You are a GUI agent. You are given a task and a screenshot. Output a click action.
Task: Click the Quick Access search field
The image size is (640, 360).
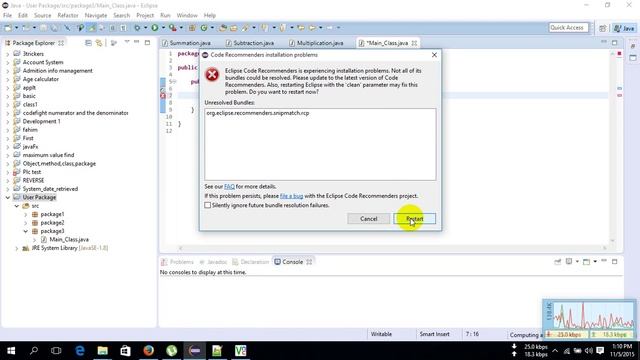569,28
